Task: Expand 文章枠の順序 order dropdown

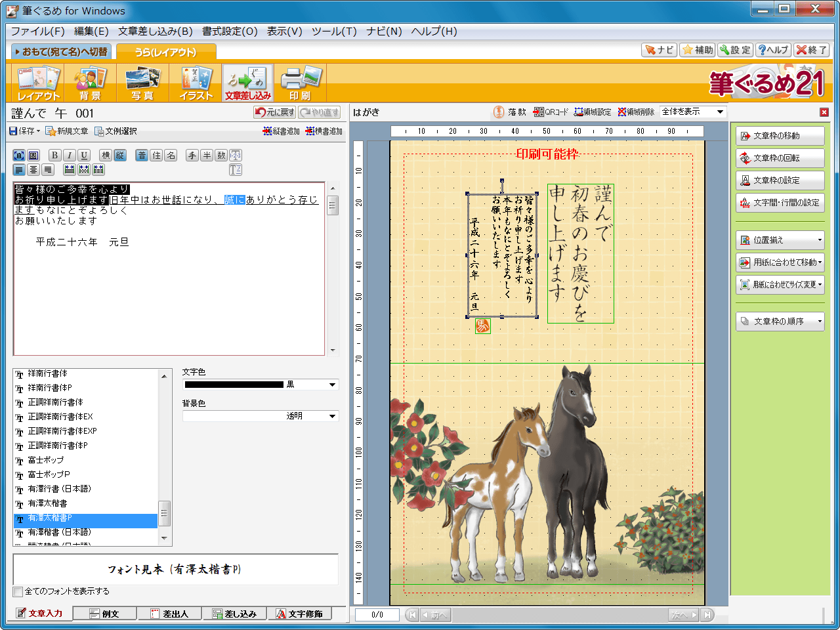Action: tap(780, 322)
